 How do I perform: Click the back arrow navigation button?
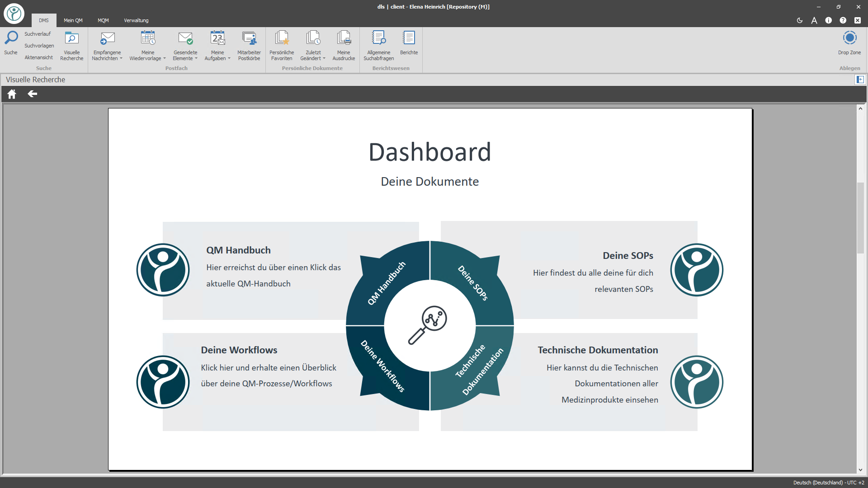tap(32, 94)
